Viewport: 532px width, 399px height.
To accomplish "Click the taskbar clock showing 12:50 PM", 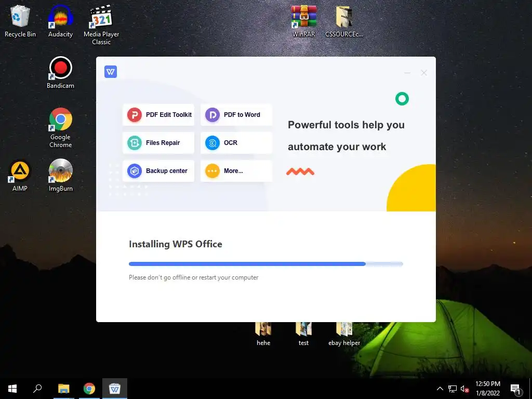I will pos(487,389).
